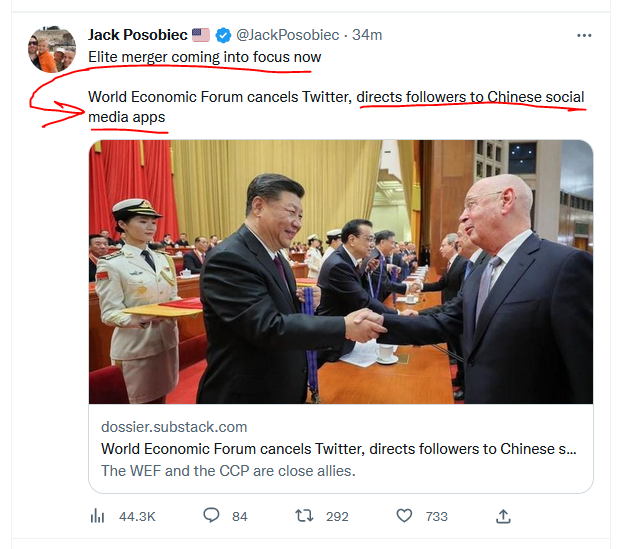Open the handshake photo in link card
Viewport: 632px width, 549px height.
[340, 271]
